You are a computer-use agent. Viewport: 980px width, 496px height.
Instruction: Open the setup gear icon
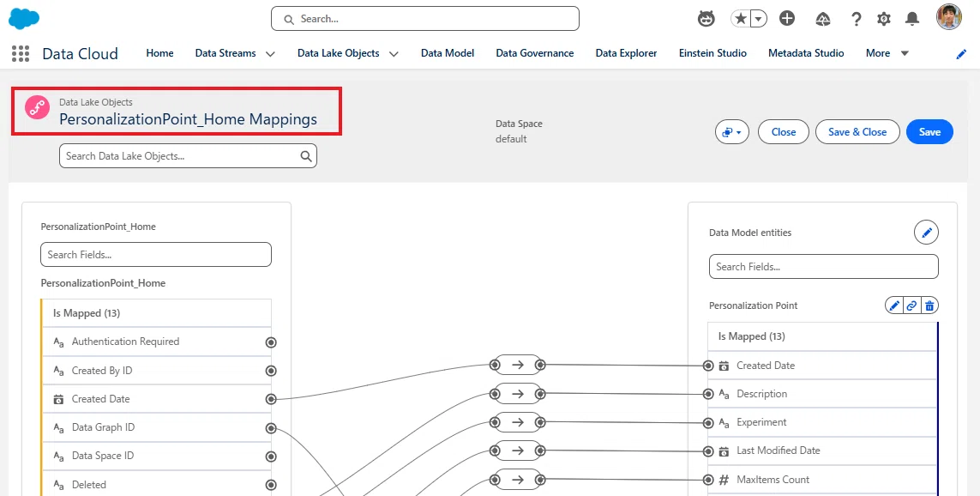point(884,20)
